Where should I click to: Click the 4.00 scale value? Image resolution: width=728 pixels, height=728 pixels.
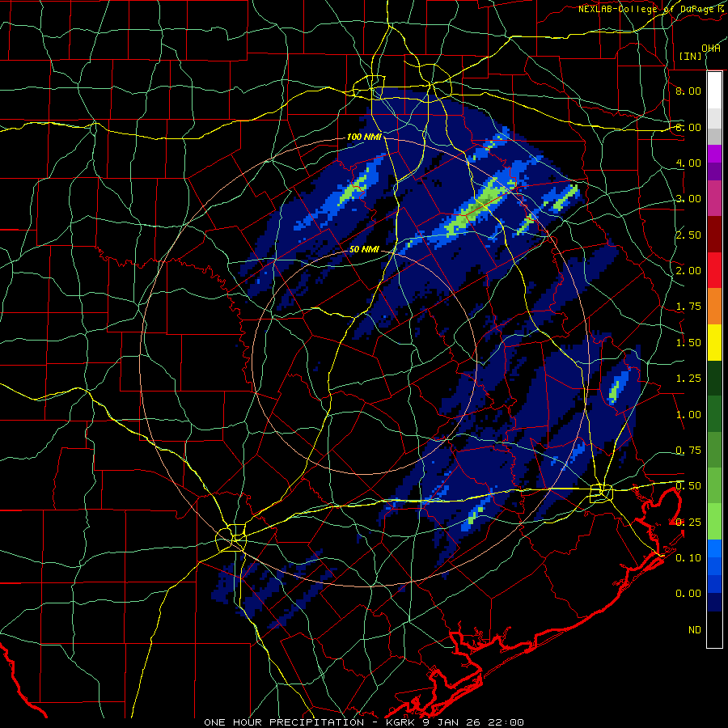(688, 163)
